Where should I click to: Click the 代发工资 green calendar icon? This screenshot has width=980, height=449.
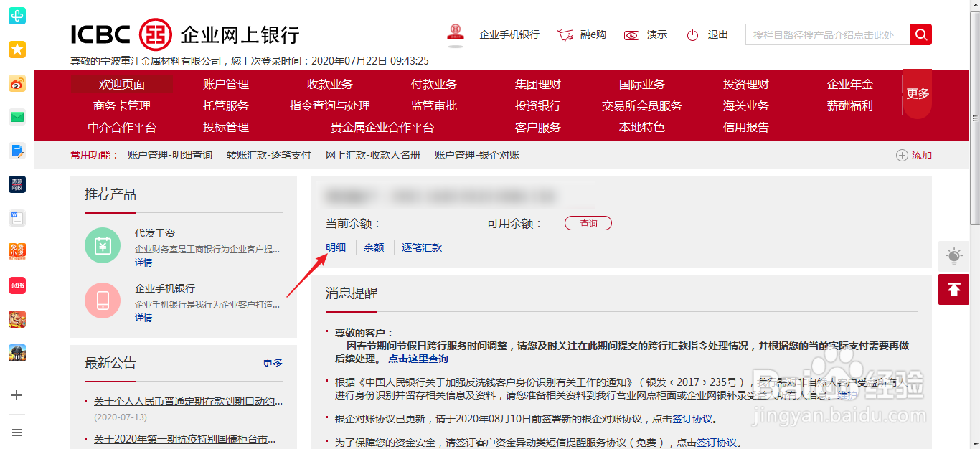click(103, 245)
